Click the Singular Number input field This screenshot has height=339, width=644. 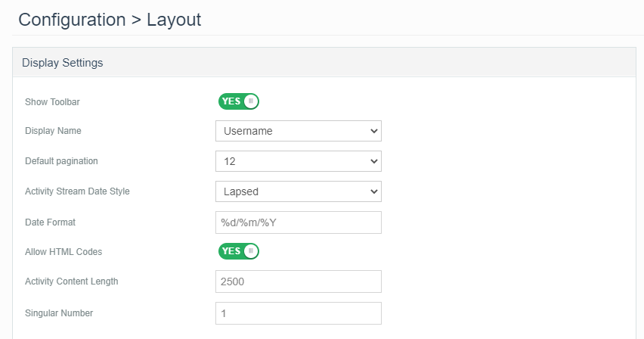click(298, 313)
